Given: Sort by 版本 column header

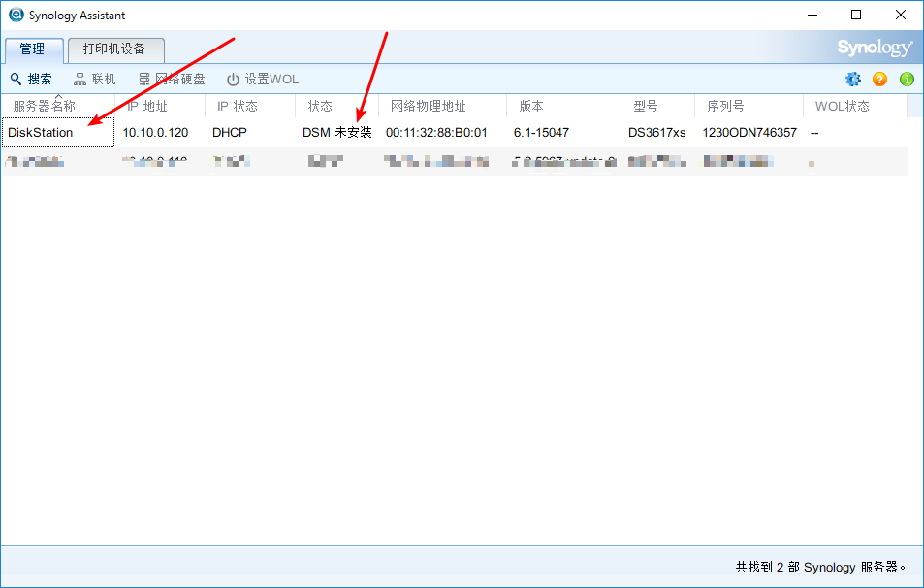Looking at the screenshot, I should click(x=563, y=106).
